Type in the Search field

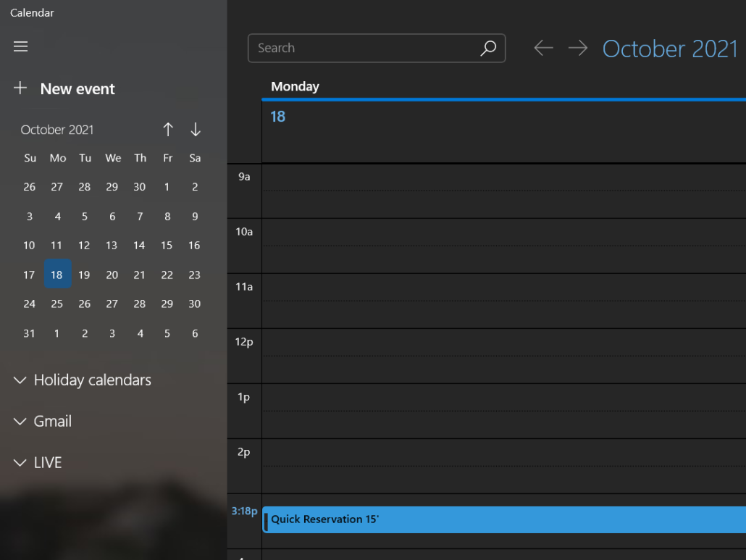click(362, 49)
